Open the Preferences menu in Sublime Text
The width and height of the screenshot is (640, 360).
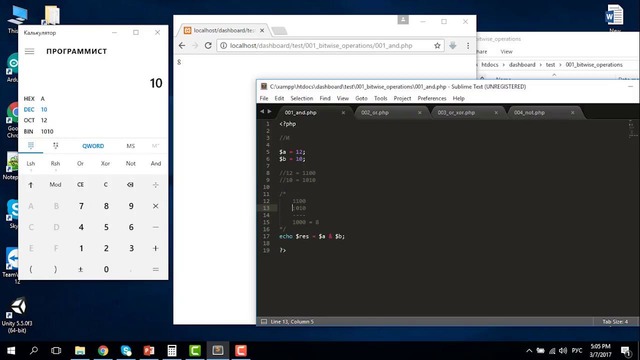(432, 98)
